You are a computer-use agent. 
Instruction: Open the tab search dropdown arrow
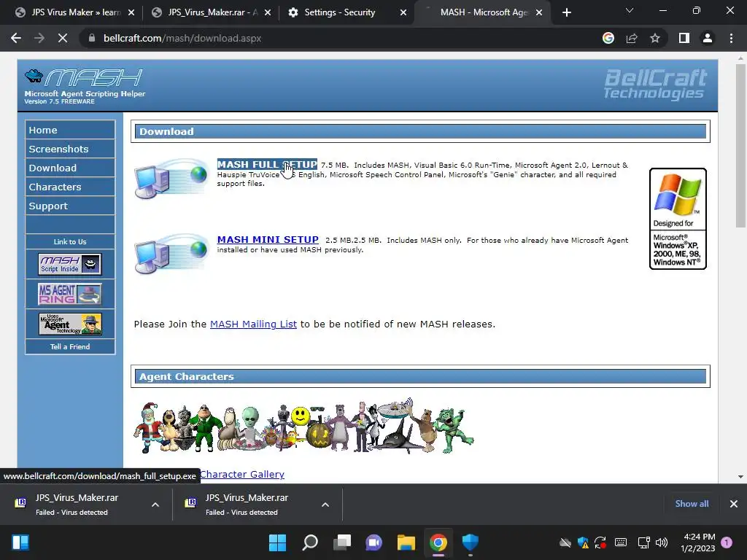[x=630, y=10]
